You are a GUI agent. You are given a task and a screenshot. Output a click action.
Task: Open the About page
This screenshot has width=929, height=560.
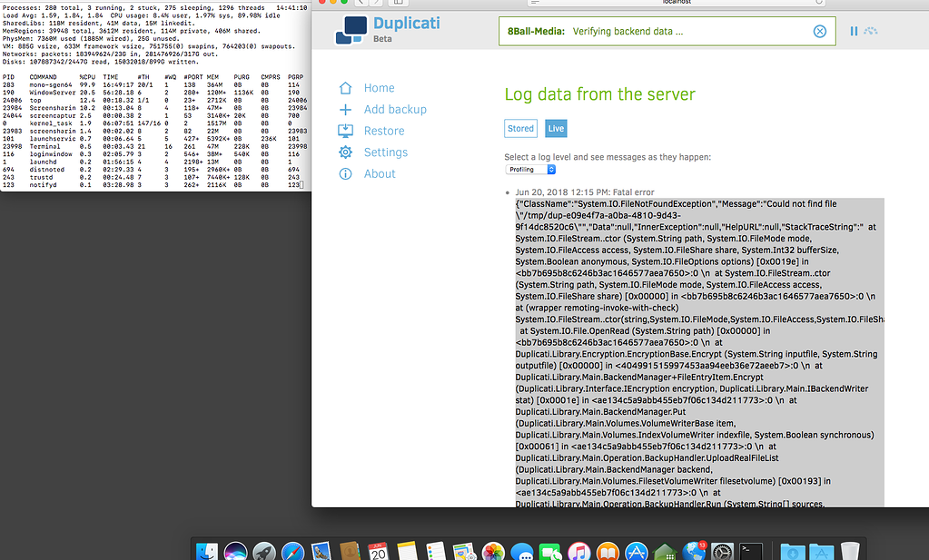(367, 173)
